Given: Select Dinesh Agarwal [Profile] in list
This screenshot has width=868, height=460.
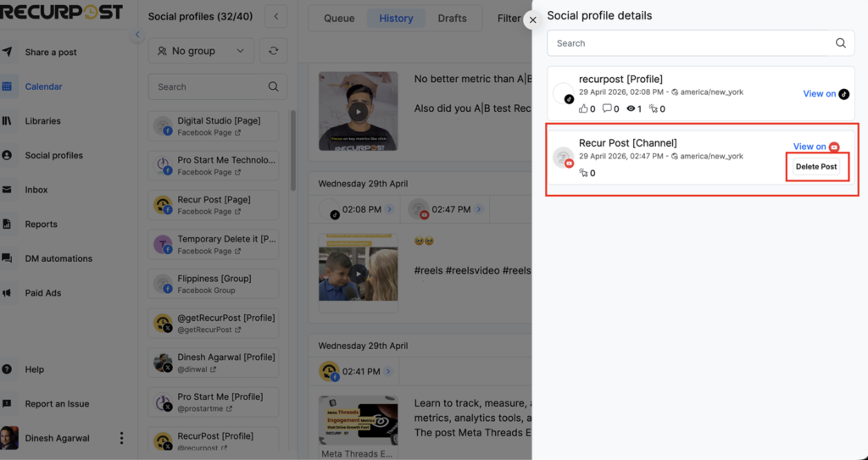Looking at the screenshot, I should 213,363.
